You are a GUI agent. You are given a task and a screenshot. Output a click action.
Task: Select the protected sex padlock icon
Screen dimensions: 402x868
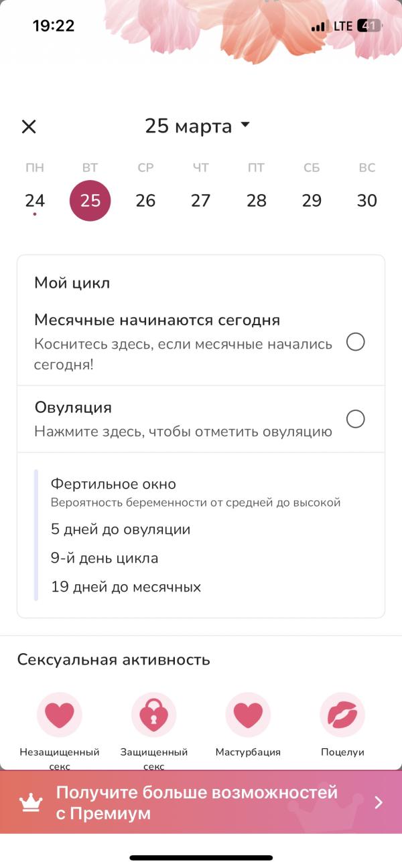pos(153,715)
